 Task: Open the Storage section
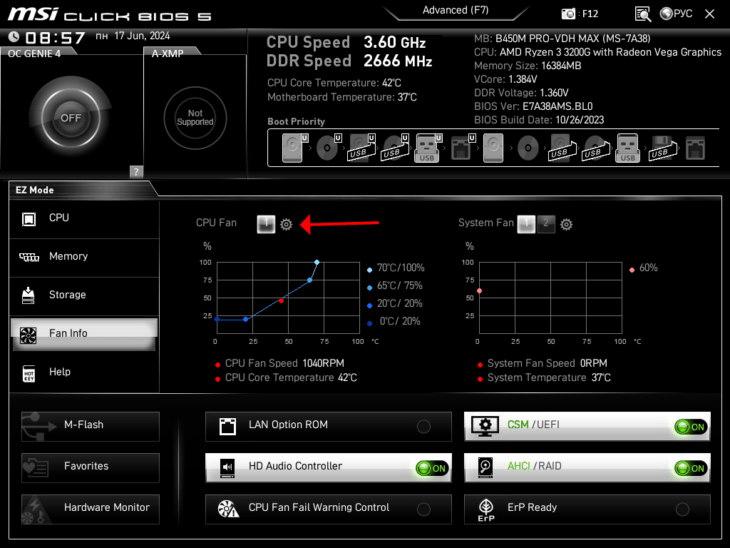[x=84, y=295]
